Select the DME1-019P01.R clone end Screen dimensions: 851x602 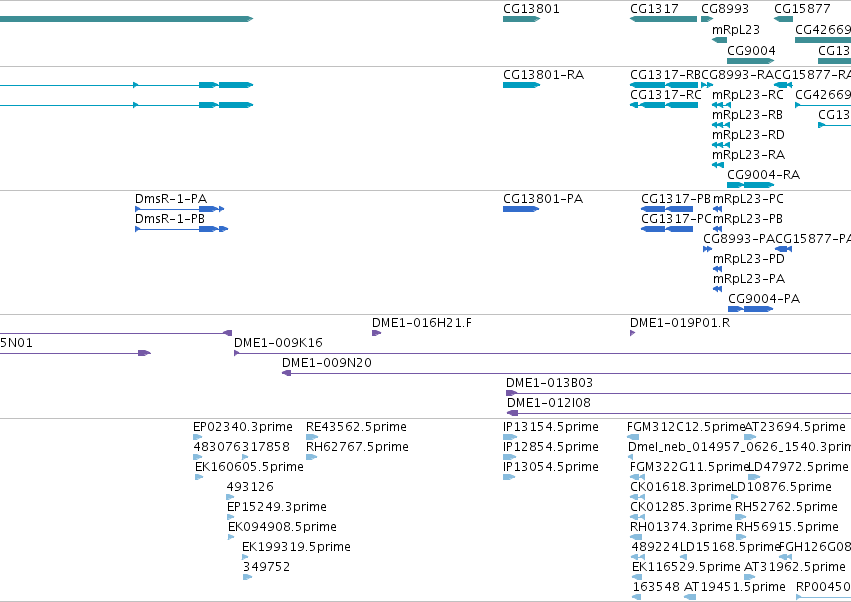[632, 333]
